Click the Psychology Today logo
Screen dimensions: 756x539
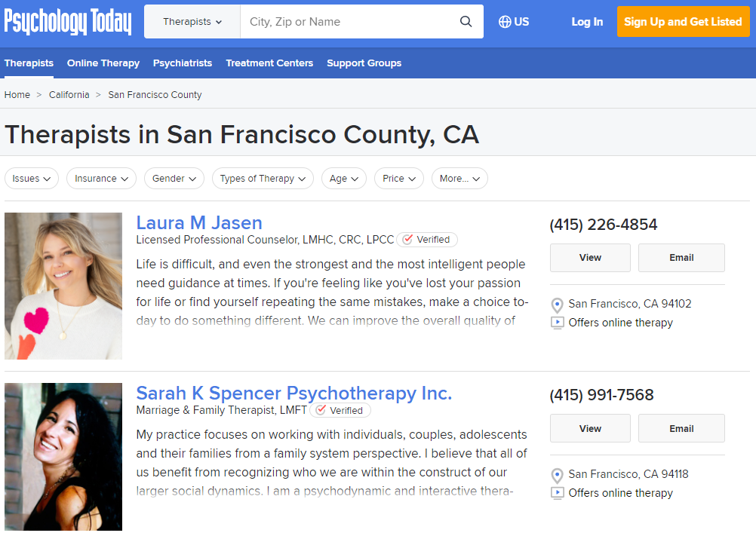[68, 22]
